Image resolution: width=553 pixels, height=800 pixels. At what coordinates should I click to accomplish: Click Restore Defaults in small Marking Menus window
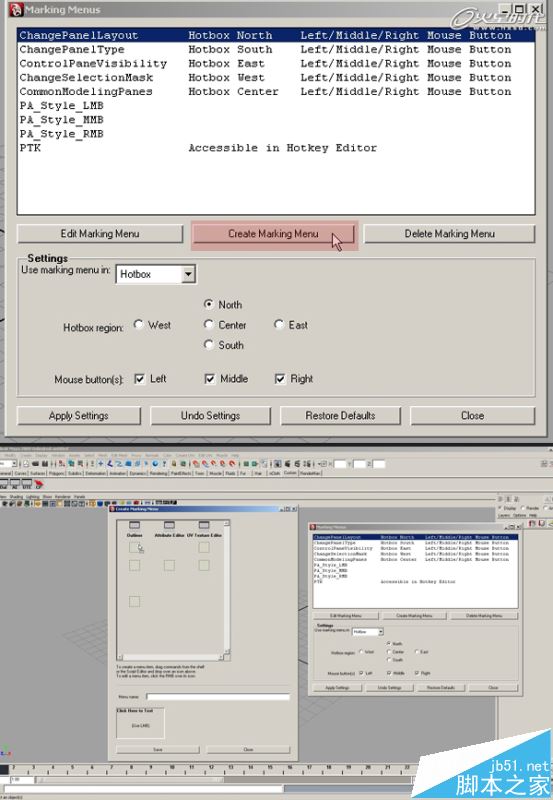[x=441, y=688]
